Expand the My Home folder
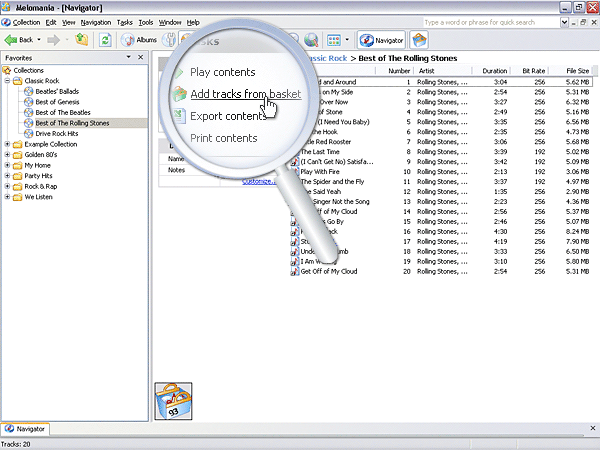This screenshot has height=450, width=600. coord(7,165)
